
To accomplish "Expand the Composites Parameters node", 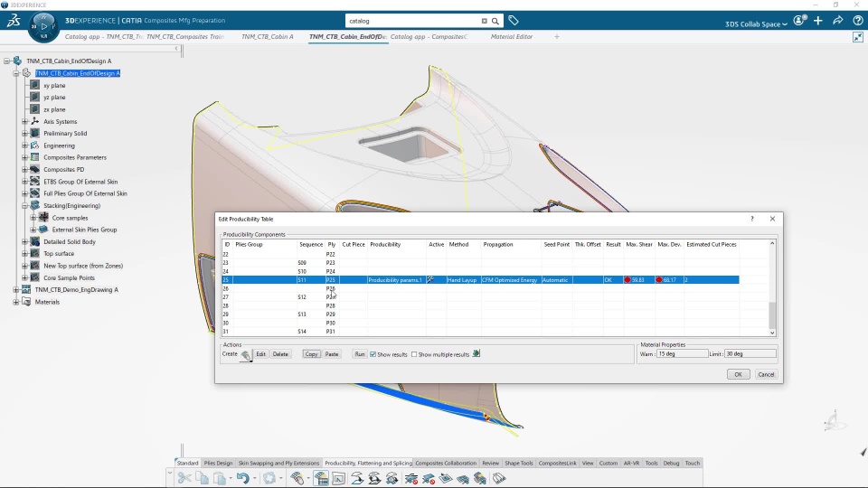I will (x=25, y=157).
